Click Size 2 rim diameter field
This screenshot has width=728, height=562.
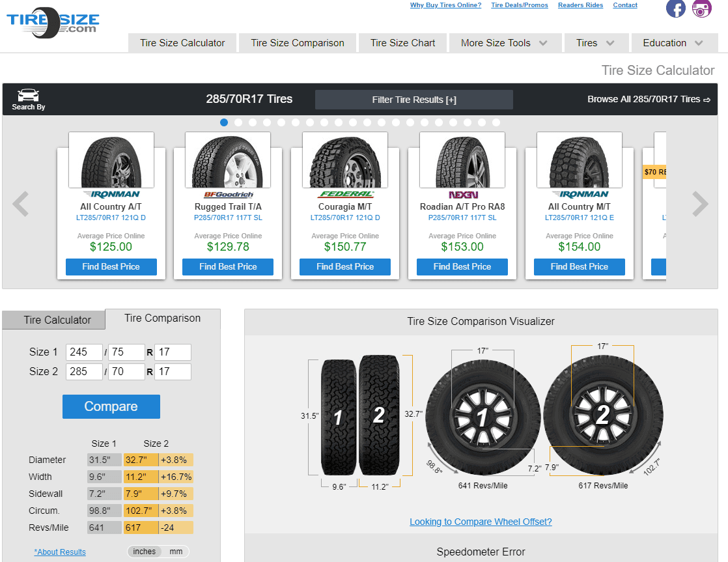coord(173,372)
